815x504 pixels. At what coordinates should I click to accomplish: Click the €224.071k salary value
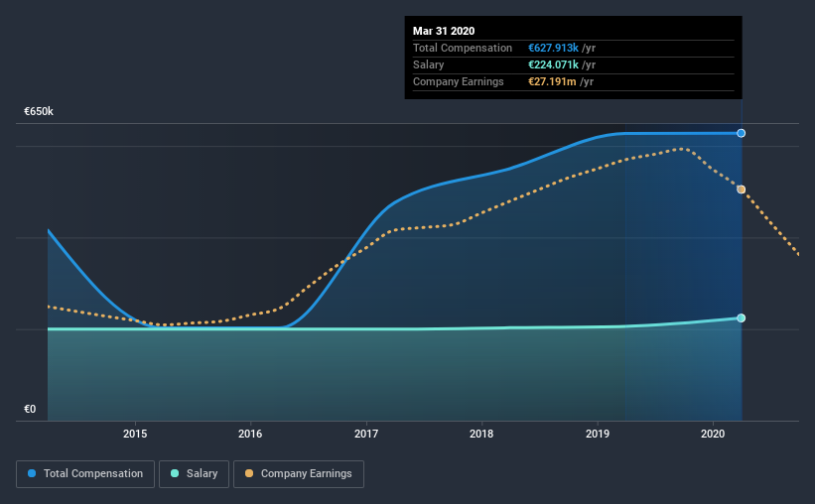[554, 64]
